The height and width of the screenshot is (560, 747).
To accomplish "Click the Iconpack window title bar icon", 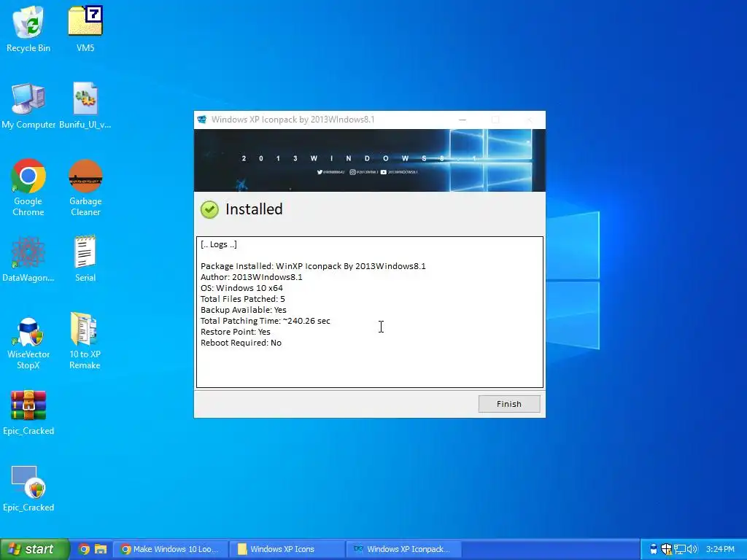I will tap(202, 120).
